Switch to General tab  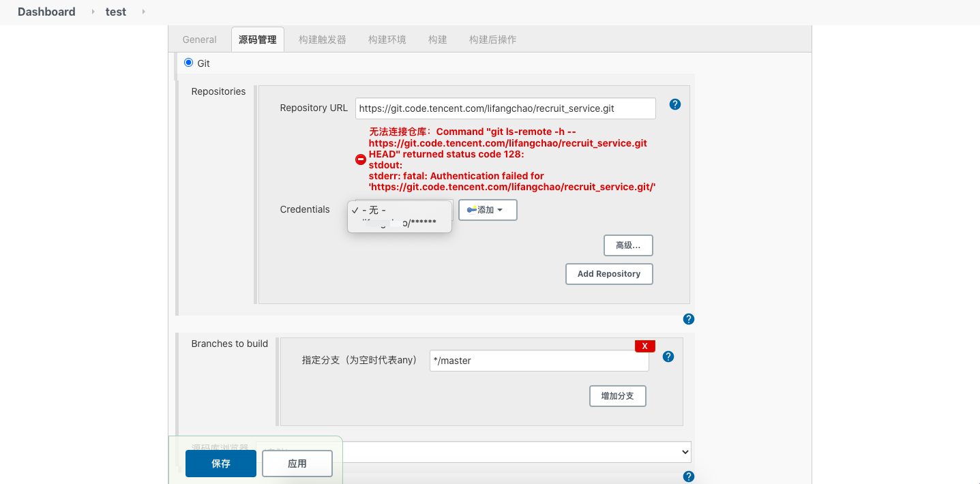[x=200, y=40]
